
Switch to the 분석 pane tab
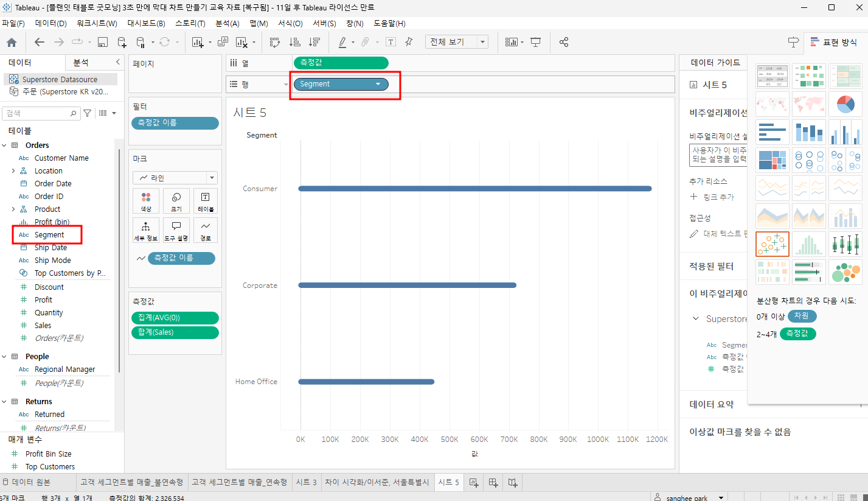click(81, 63)
